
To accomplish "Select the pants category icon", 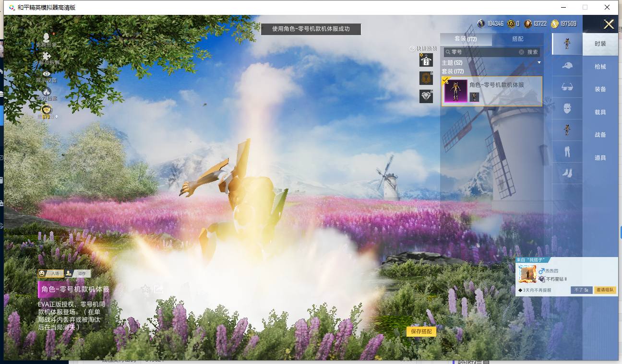I will point(567,152).
